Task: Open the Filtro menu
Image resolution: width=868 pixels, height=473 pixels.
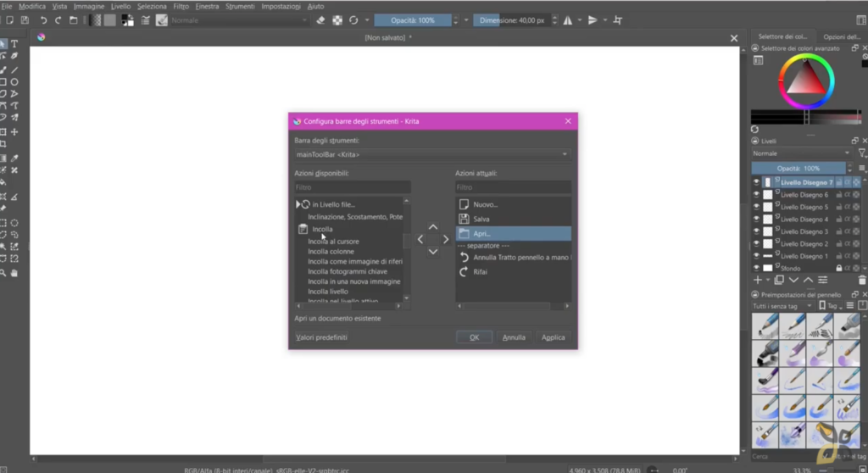Action: (181, 6)
